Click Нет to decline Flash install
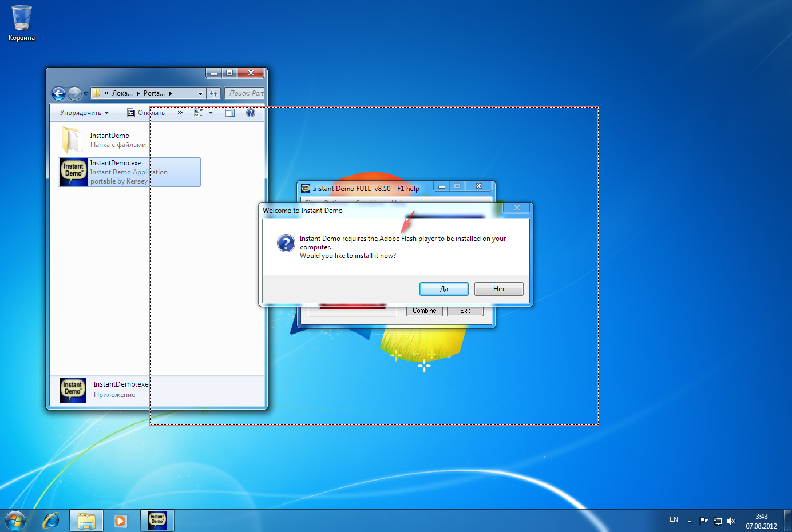The image size is (792, 532). tap(499, 289)
